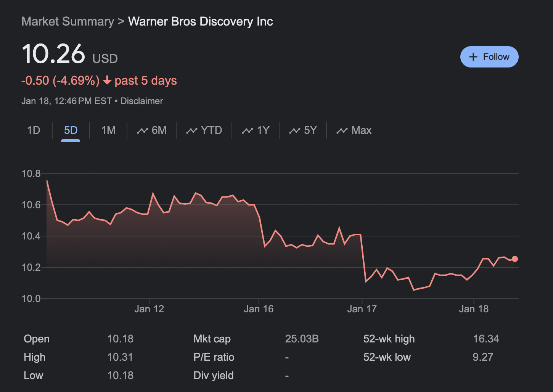Click the USD currency label
Viewport: 553px width, 392px height.
(x=105, y=59)
